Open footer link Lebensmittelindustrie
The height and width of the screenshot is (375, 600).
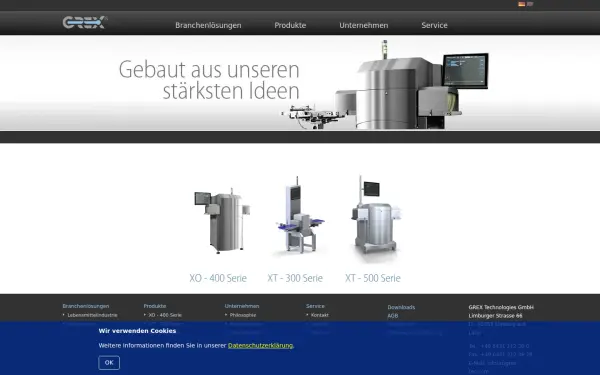click(x=92, y=315)
